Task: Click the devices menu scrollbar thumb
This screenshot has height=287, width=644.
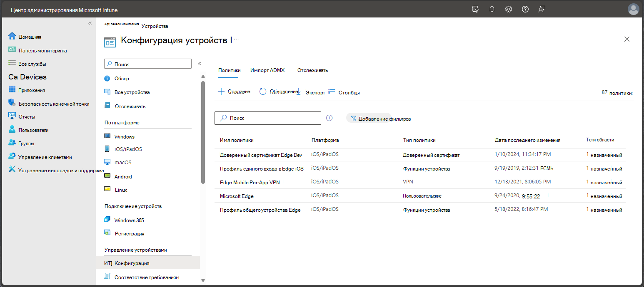Action: coord(203,132)
